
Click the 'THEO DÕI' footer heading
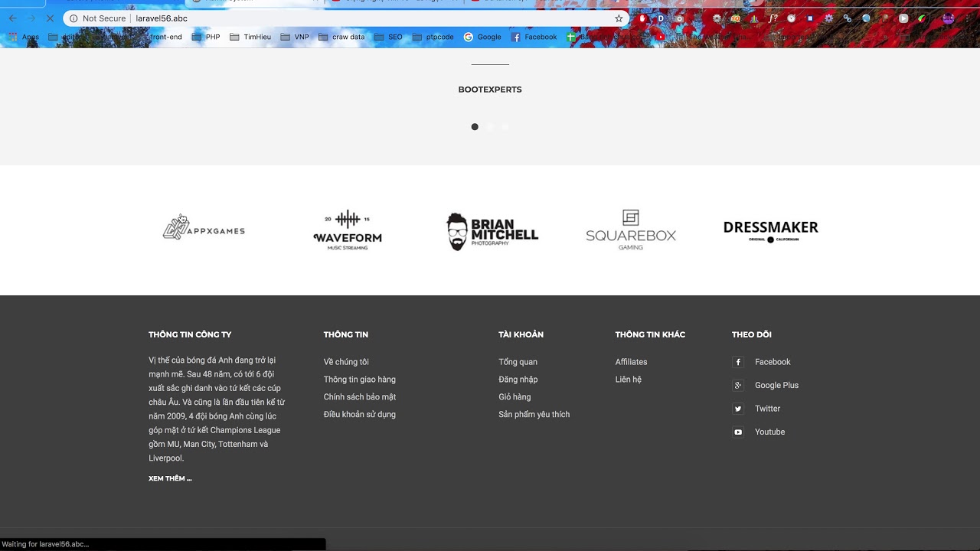[x=752, y=334]
